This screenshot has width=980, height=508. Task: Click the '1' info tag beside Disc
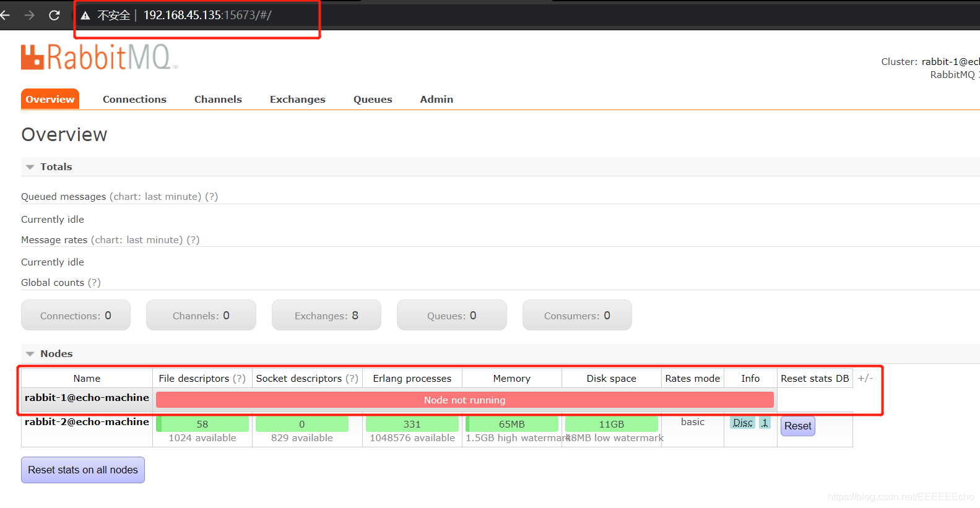pyautogui.click(x=765, y=423)
